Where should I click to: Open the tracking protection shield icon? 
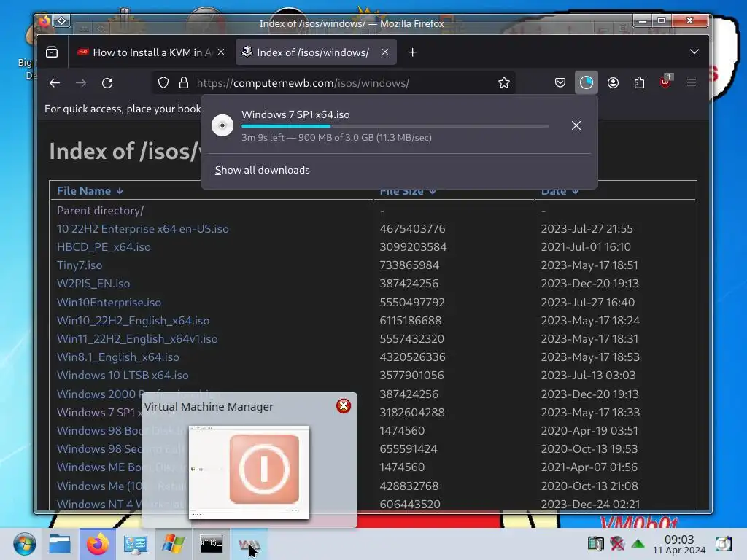click(163, 83)
